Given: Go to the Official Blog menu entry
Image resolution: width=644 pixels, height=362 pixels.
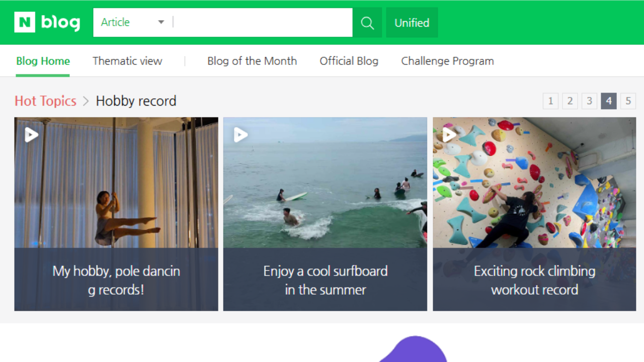Looking at the screenshot, I should [349, 61].
